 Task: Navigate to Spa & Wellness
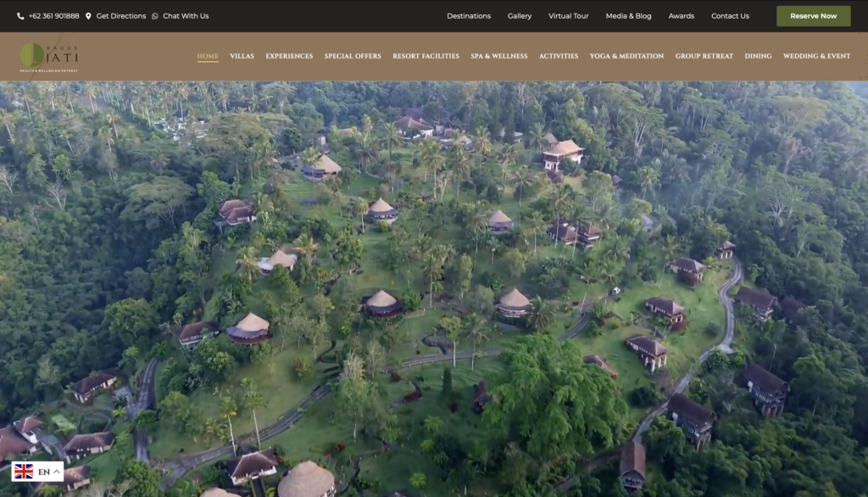(x=499, y=57)
